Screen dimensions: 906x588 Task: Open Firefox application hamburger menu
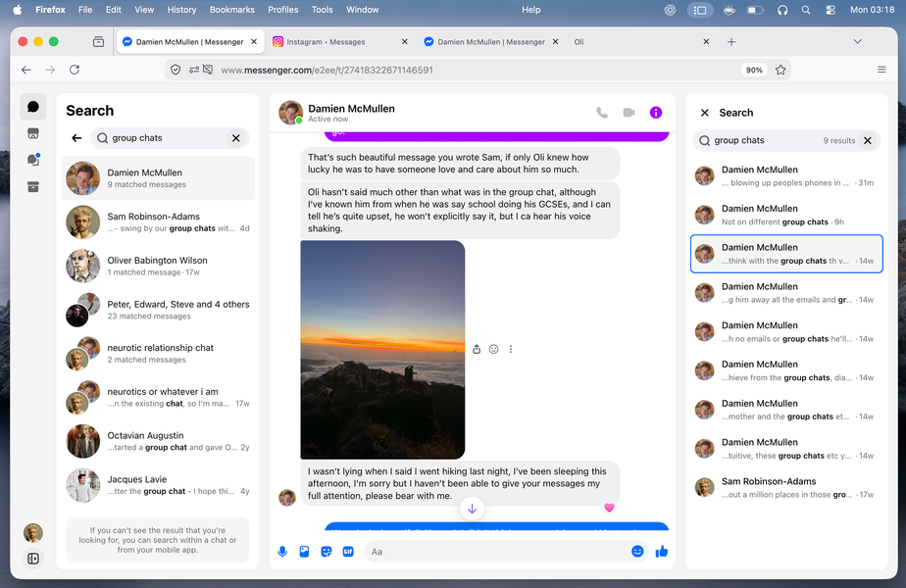(x=881, y=70)
